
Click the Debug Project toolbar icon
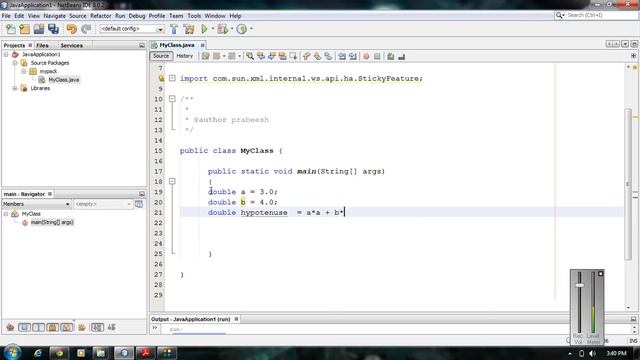point(222,29)
